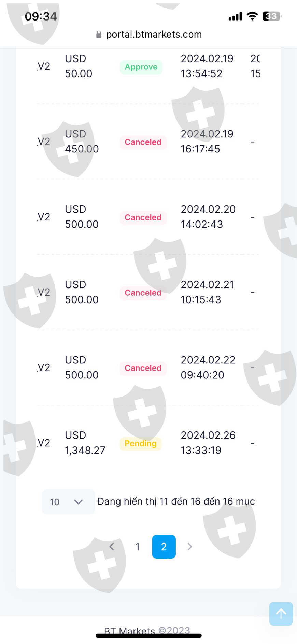Go to previous page arrow
This screenshot has width=297, height=644.
[x=112, y=547]
